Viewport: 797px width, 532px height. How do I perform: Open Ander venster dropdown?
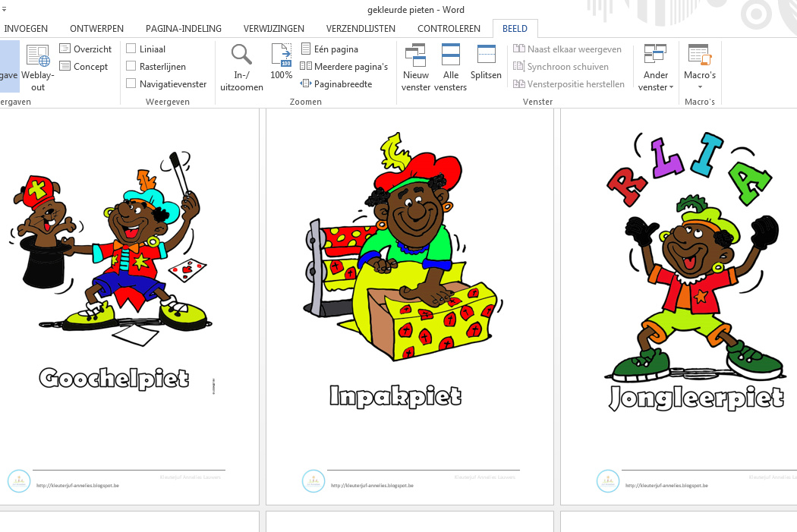pyautogui.click(x=656, y=68)
